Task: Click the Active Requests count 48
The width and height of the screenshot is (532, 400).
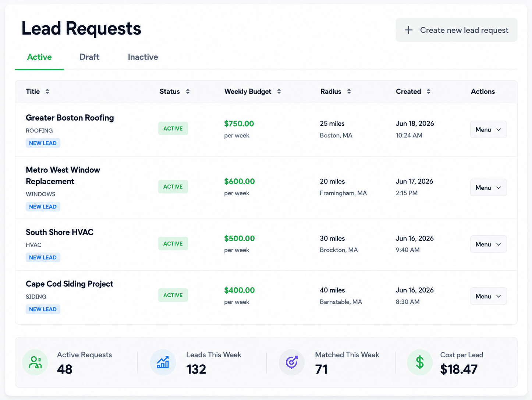Action: [65, 369]
